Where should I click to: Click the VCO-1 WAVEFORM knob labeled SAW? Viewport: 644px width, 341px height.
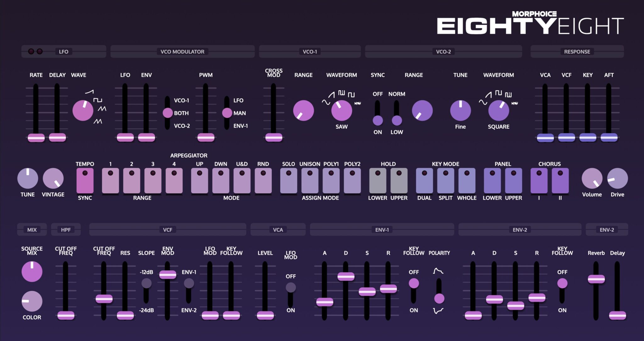tap(341, 111)
